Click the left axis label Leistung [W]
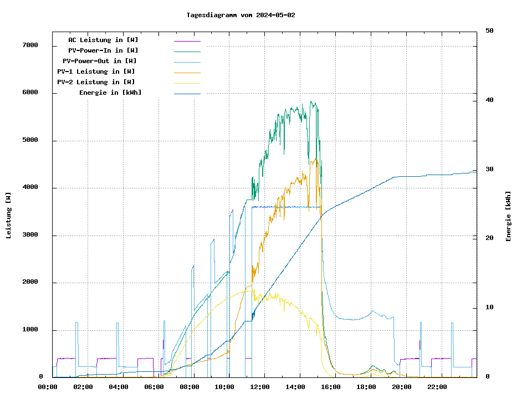Image resolution: width=532 pixels, height=399 pixels. (9, 216)
